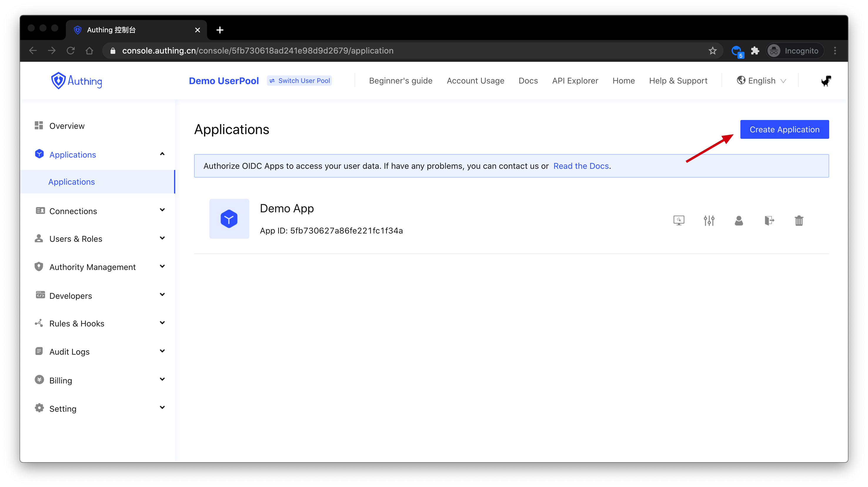
Task: Expand the Users & Roles chevron
Action: (x=162, y=238)
